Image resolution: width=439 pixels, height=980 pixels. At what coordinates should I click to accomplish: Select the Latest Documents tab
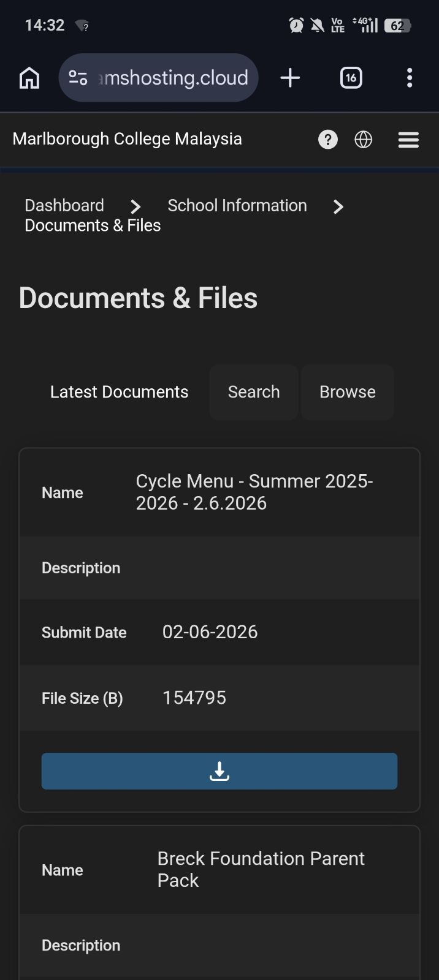coord(119,392)
